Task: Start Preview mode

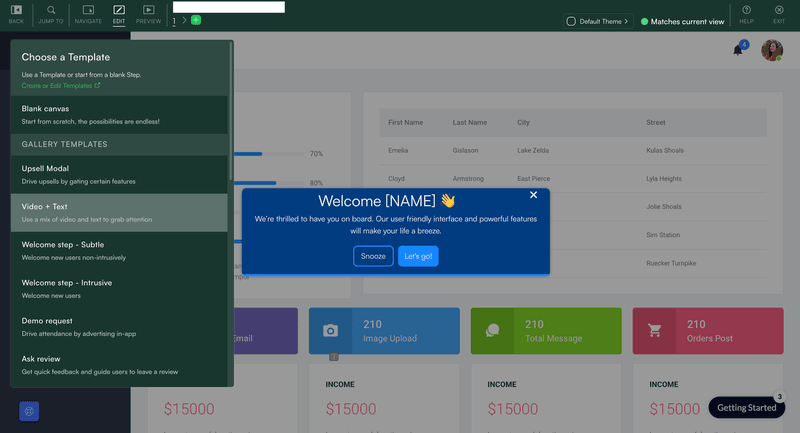Action: point(148,11)
